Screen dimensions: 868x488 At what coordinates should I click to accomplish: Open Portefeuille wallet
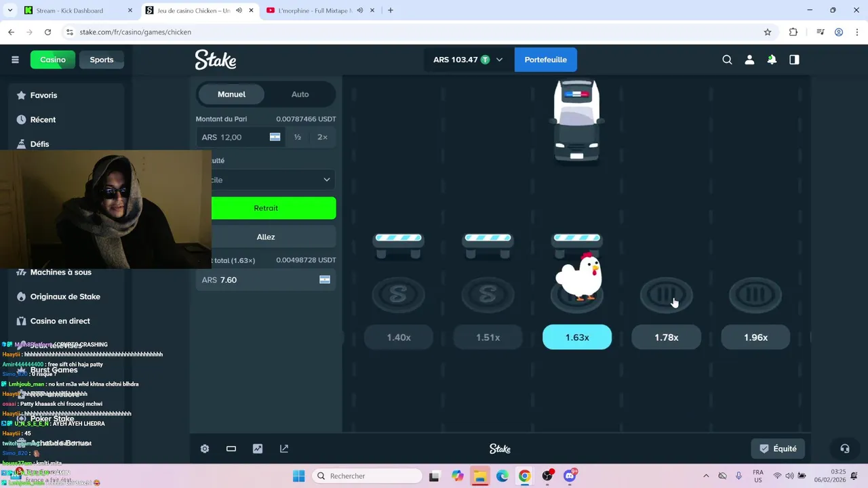(545, 60)
